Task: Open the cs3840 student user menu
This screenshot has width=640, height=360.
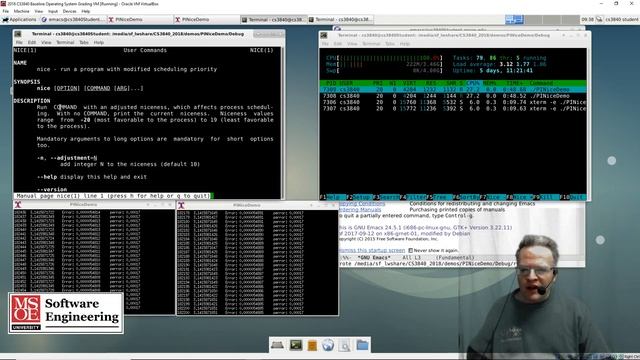Action: [x=621, y=20]
